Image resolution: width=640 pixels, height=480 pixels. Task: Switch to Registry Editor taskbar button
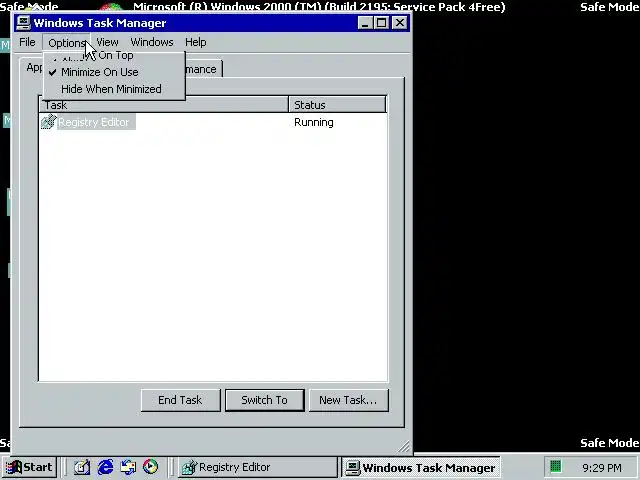pyautogui.click(x=258, y=467)
